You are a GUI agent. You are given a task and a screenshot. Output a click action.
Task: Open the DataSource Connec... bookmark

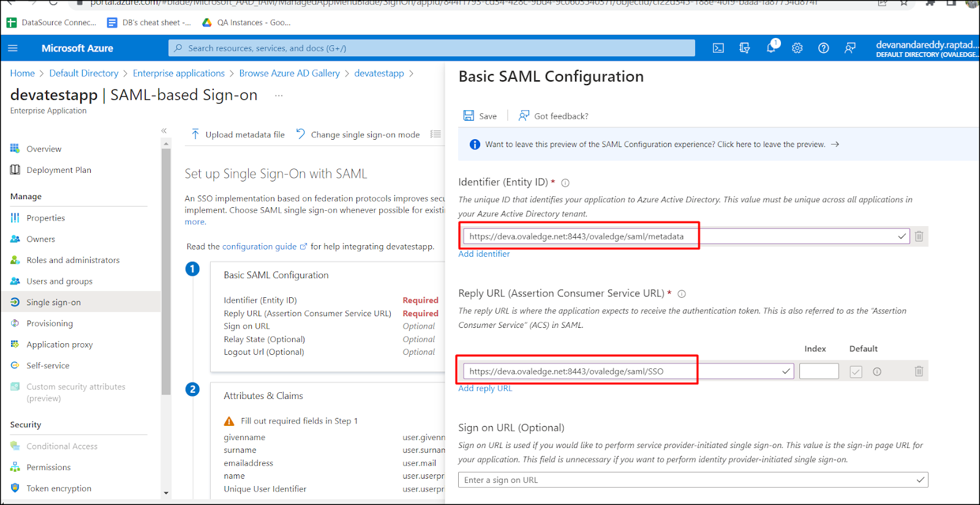(x=51, y=23)
